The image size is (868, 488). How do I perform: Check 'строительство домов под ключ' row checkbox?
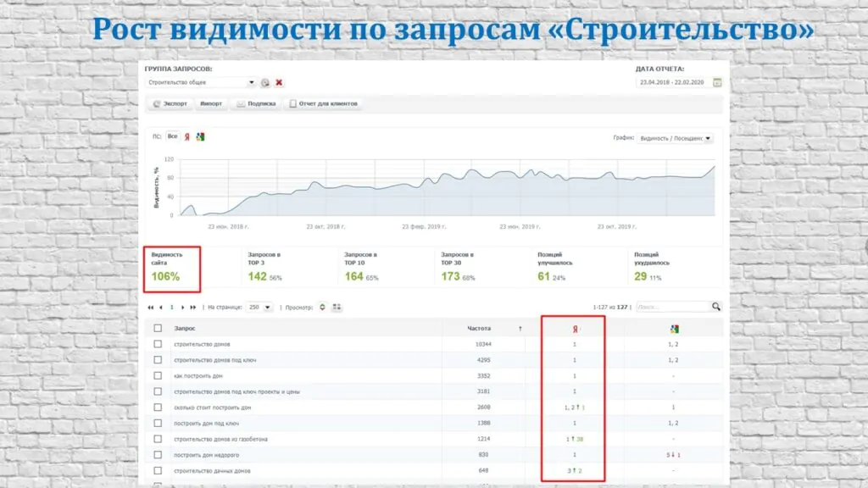coord(158,359)
